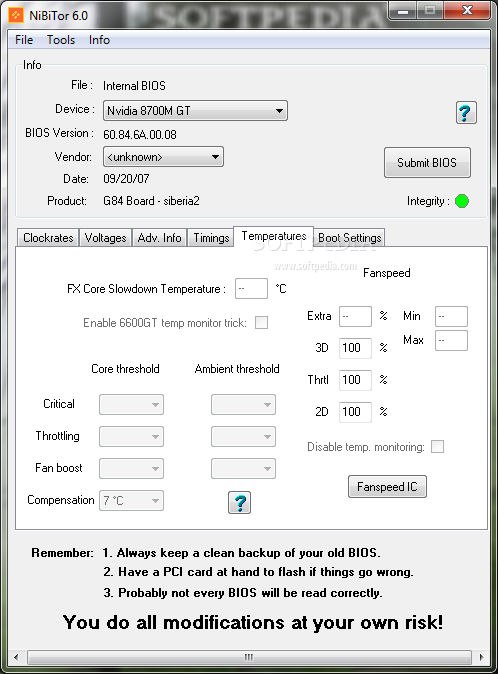Open the Device dropdown Nvidia 8700M GT
This screenshot has height=674, width=498.
point(195,110)
